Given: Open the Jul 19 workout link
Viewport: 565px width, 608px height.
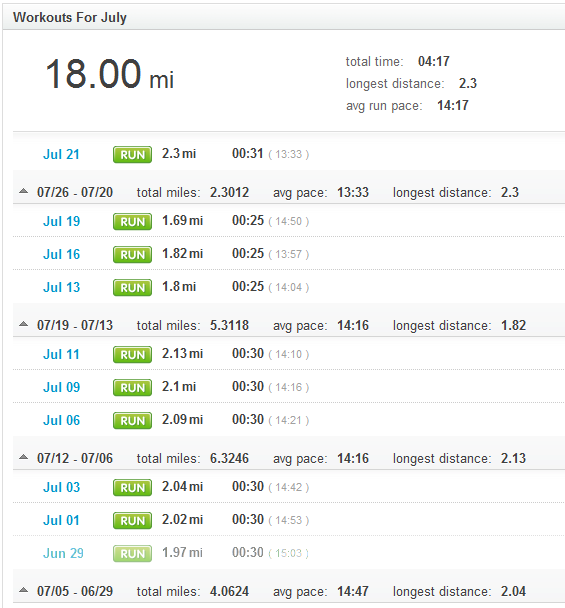Looking at the screenshot, I should pyautogui.click(x=61, y=221).
